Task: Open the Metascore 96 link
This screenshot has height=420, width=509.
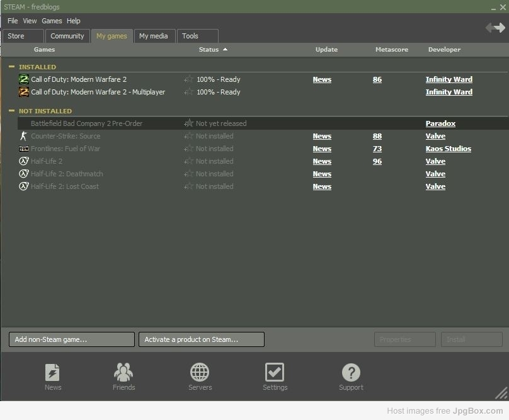Action: click(377, 162)
